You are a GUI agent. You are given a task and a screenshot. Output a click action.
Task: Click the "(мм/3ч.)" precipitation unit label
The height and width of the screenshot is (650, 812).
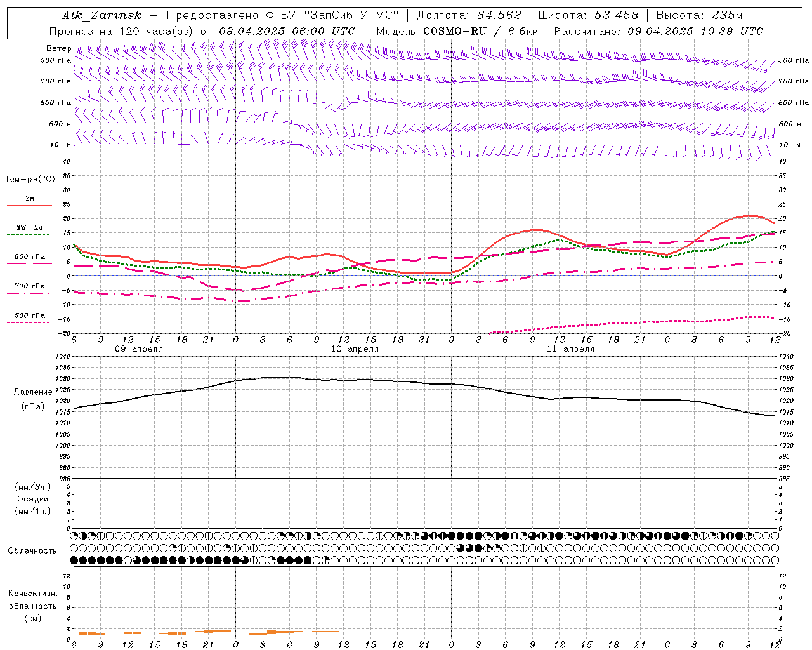pos(33,487)
